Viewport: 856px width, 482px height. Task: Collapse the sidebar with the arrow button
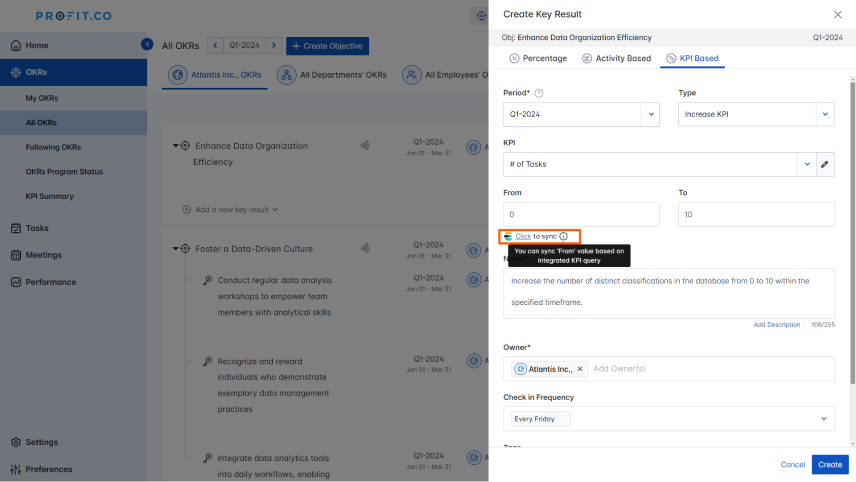pos(147,44)
